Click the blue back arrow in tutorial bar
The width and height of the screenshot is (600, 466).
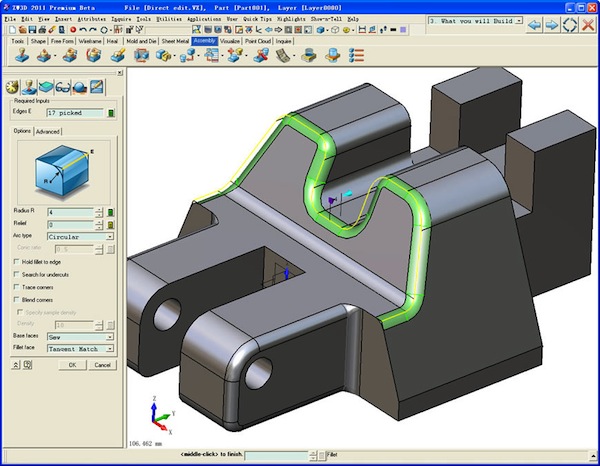point(534,25)
